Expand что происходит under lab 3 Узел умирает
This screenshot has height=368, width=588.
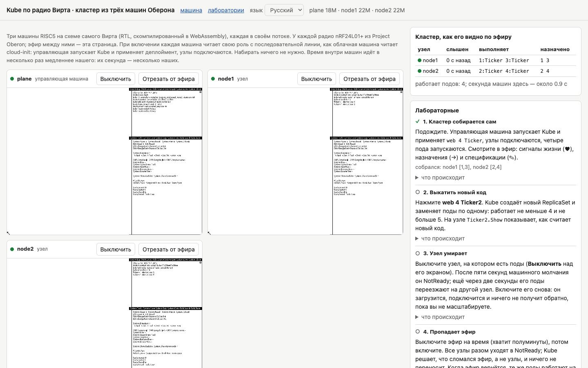(440, 317)
